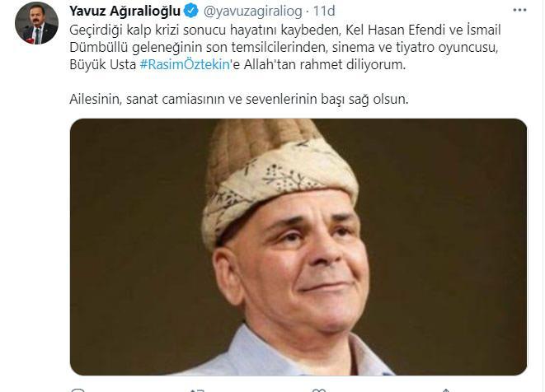Click the @yavuzagiraliog handle
The image size is (545, 392).
tap(252, 11)
